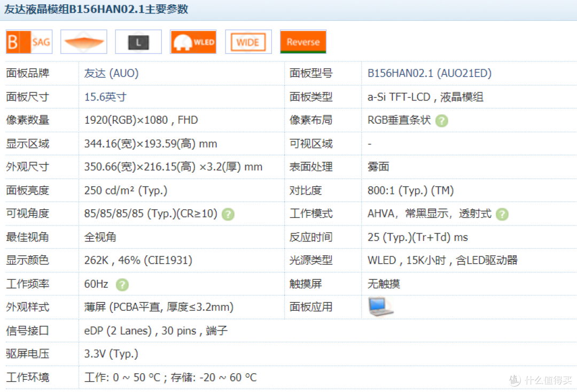Screen dimensions: 577x392
Task: Click the 面板亮度 row label
Action: coord(28,191)
